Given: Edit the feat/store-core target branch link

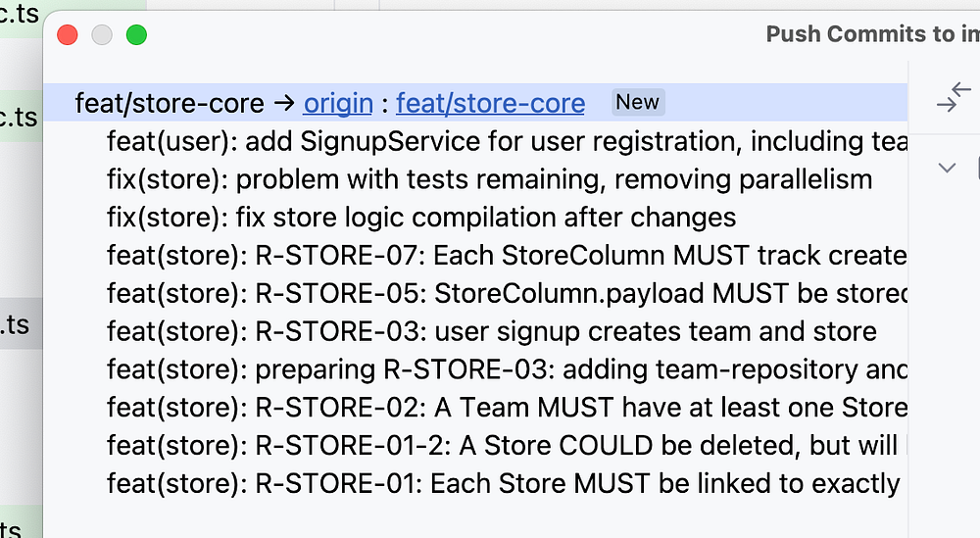Looking at the screenshot, I should click(x=490, y=103).
